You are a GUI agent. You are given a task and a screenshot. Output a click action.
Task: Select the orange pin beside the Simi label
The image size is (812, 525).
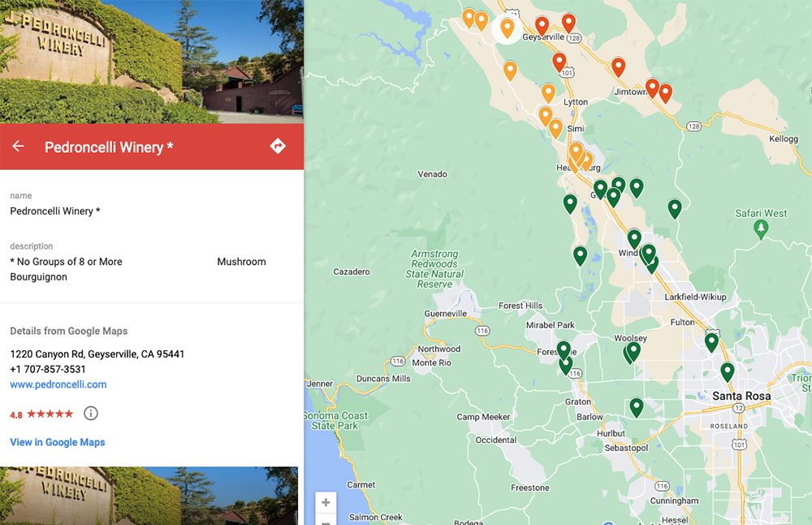(x=555, y=128)
